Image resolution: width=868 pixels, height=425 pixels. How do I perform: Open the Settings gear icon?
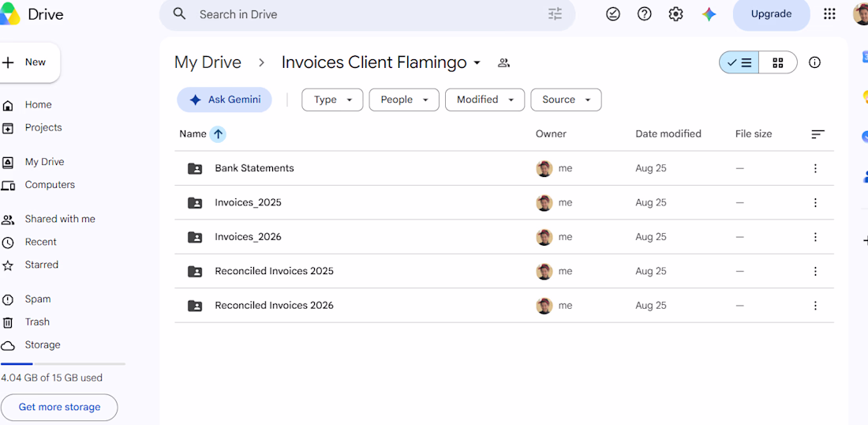(675, 14)
